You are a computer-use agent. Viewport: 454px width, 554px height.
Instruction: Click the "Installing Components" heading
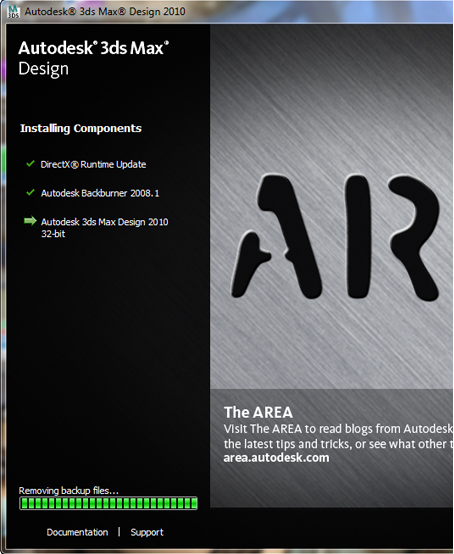[x=81, y=128]
